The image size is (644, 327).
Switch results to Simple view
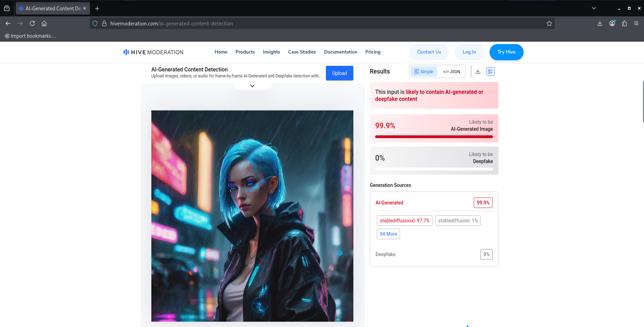424,72
